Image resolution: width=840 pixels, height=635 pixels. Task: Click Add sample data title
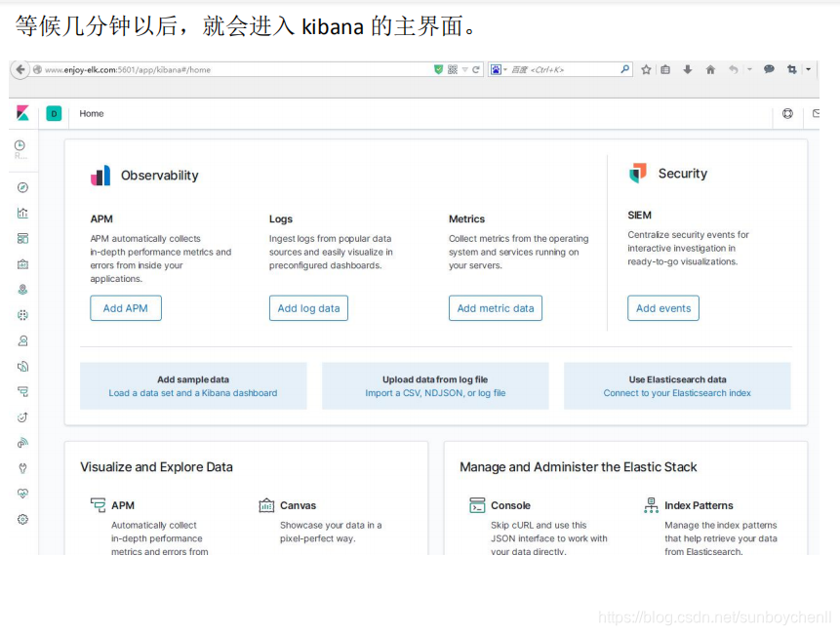click(193, 379)
